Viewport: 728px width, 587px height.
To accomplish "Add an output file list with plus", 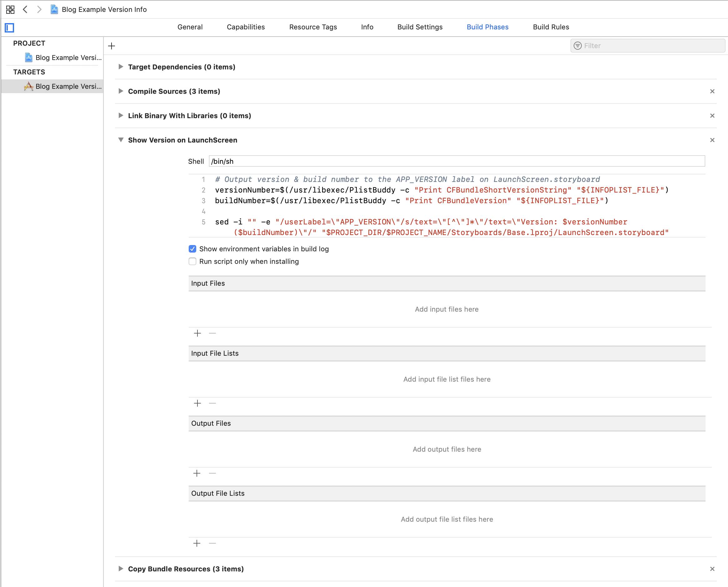I will pos(197,543).
